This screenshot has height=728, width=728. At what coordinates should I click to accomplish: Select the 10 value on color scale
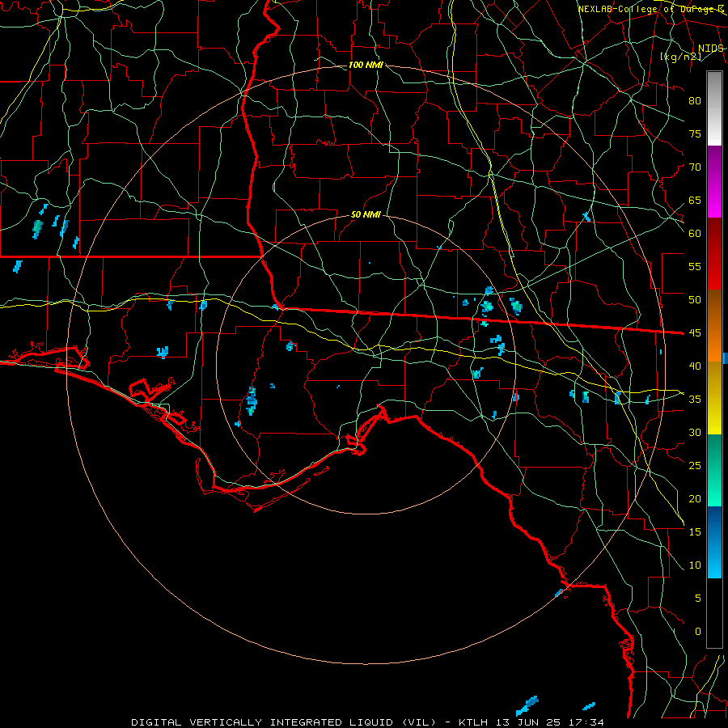click(x=695, y=565)
